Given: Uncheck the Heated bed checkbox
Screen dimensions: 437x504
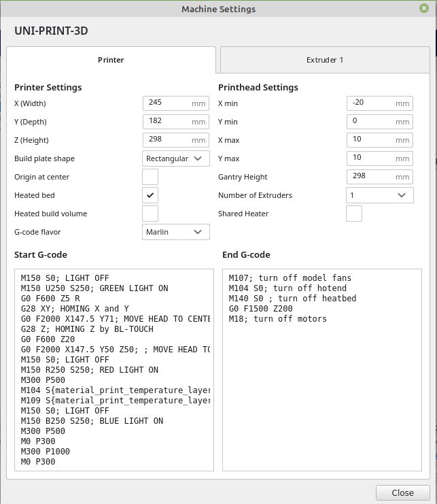Looking at the screenshot, I should coord(150,195).
